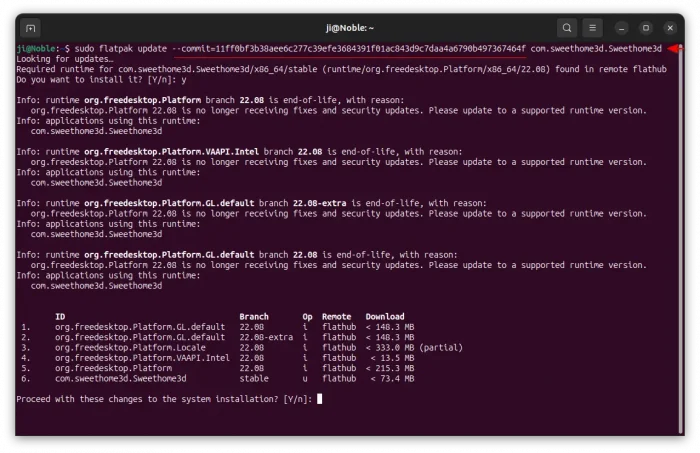
Task: Click the bold 22.08-extra branch in the Info line
Action: click(320, 204)
